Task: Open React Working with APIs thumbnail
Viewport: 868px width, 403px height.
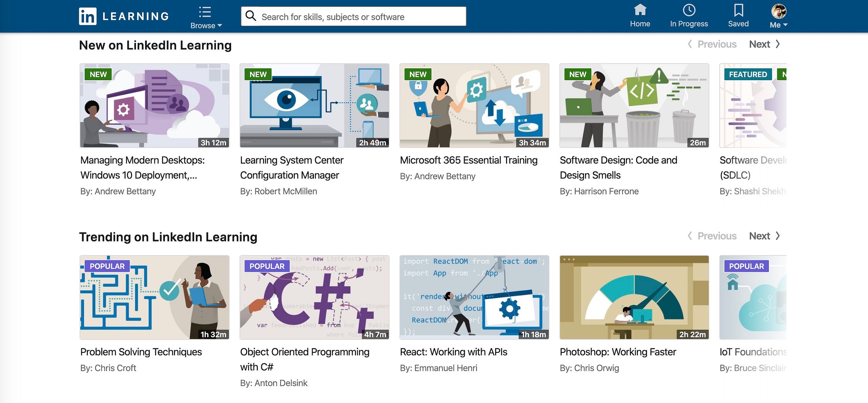Action: (x=474, y=297)
